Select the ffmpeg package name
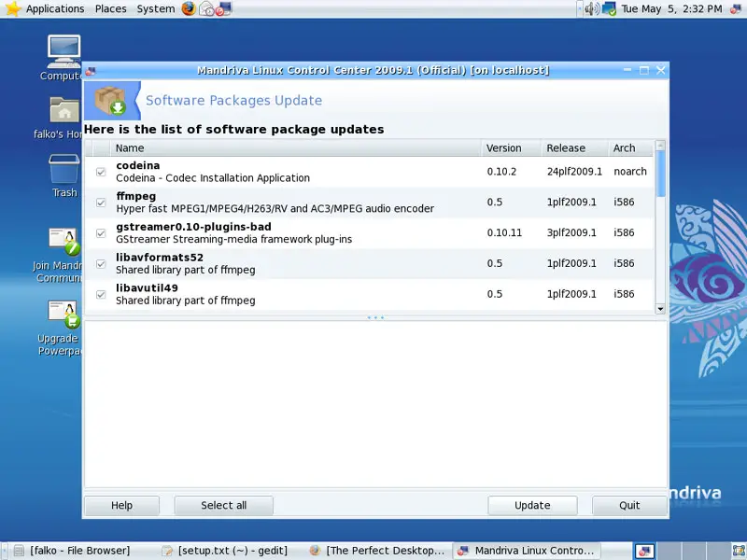 coord(135,196)
